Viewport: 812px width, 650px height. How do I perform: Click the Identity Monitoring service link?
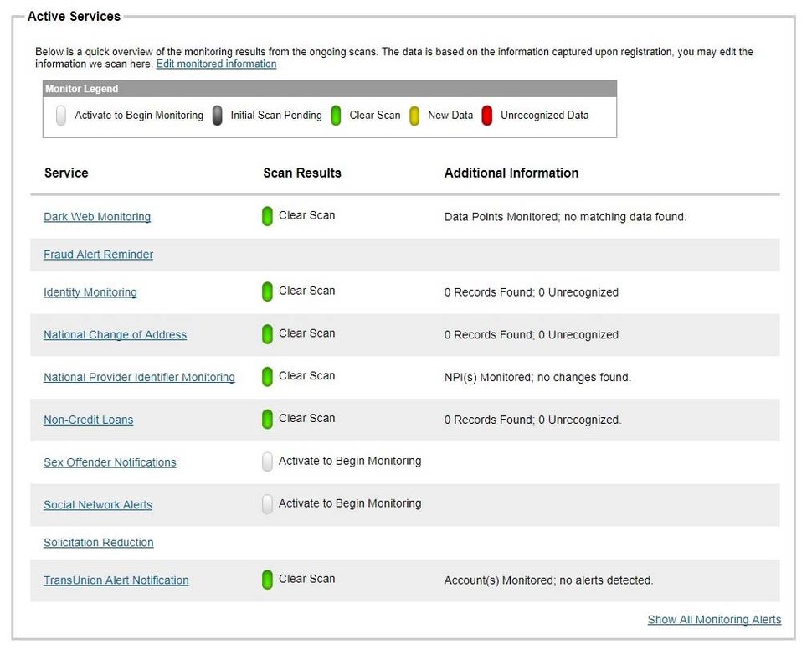(90, 291)
